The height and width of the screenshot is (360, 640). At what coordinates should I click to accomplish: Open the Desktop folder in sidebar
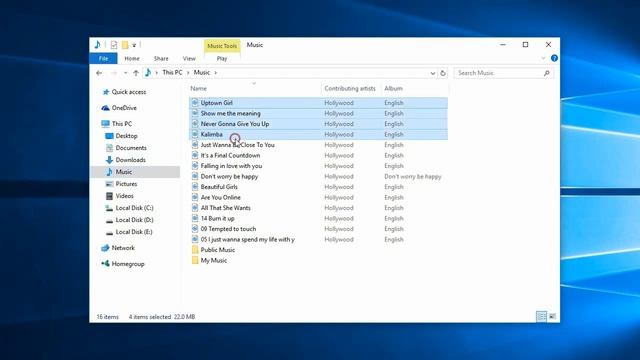pos(126,136)
